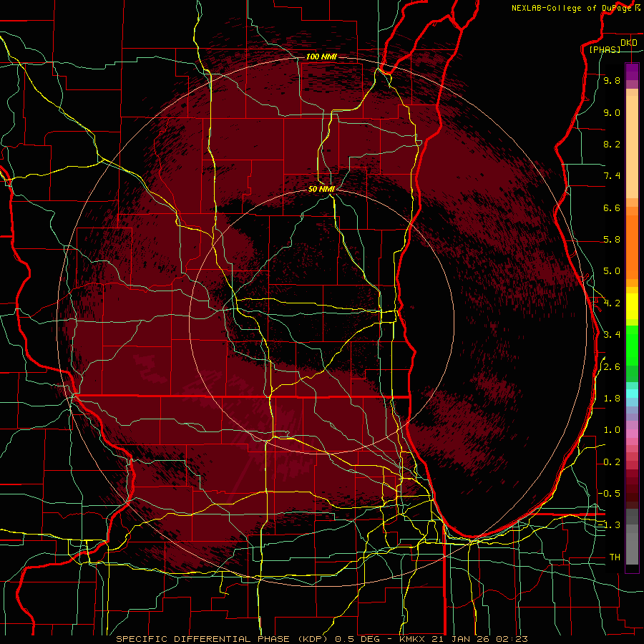644x644 pixels.
Task: Click the 2.6 legend value
Action: (612, 367)
